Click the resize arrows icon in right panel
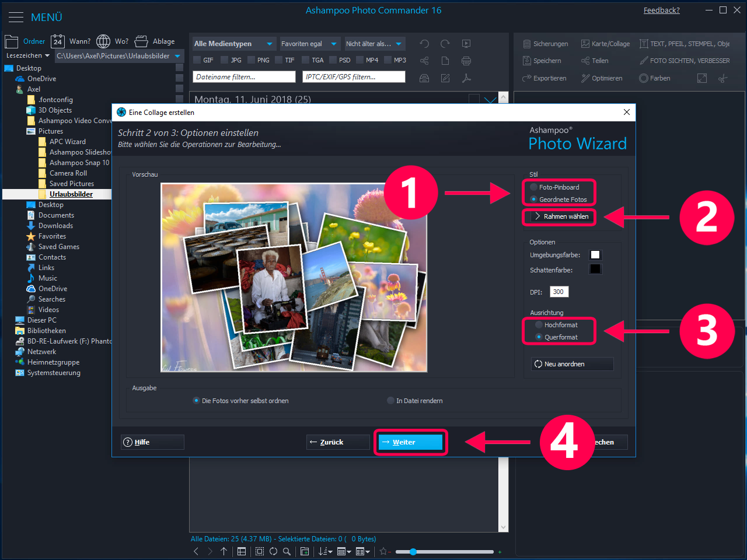The image size is (747, 560). tap(702, 78)
